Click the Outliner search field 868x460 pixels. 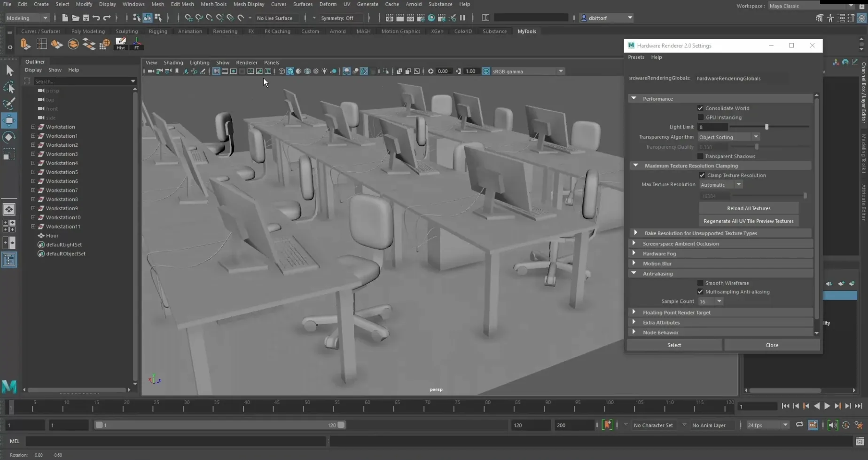coord(85,81)
